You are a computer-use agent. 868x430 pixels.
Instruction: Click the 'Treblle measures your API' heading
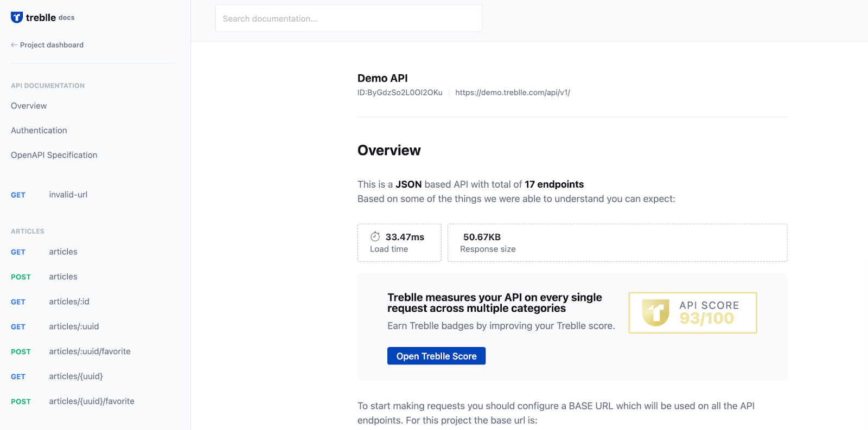point(495,303)
